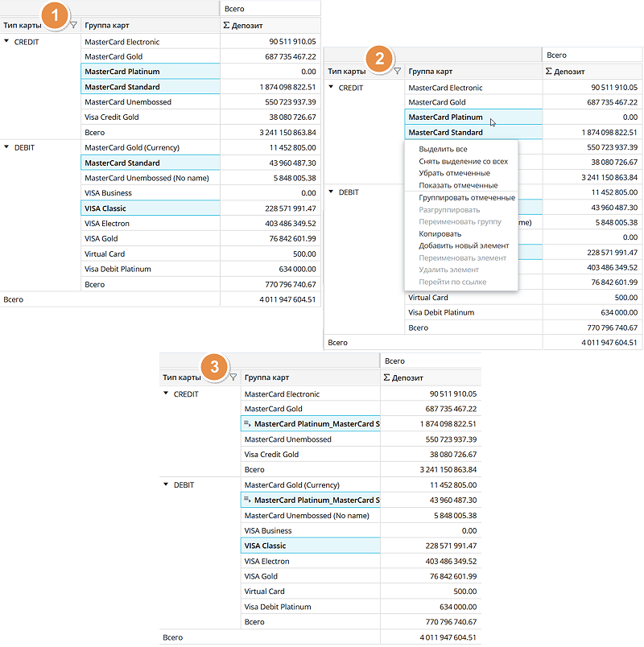Collapse the CREDIT group in table 1

pos(7,42)
